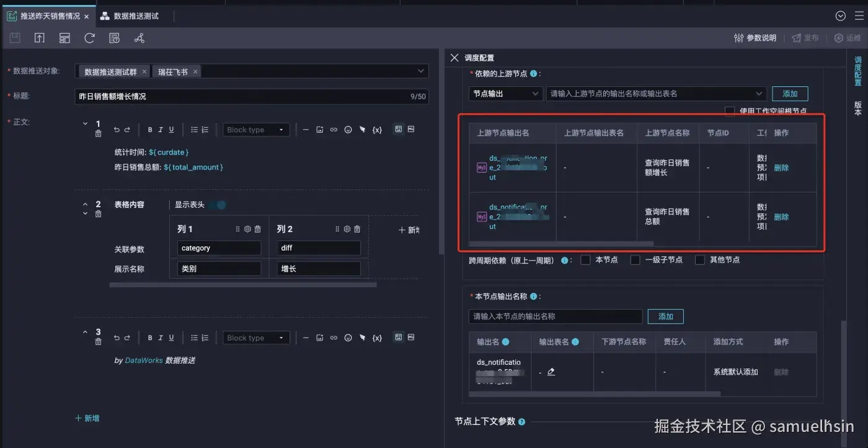Image resolution: width=868 pixels, height=448 pixels.
Task: Switch block 1 to Markdown mode icon
Action: click(410, 129)
